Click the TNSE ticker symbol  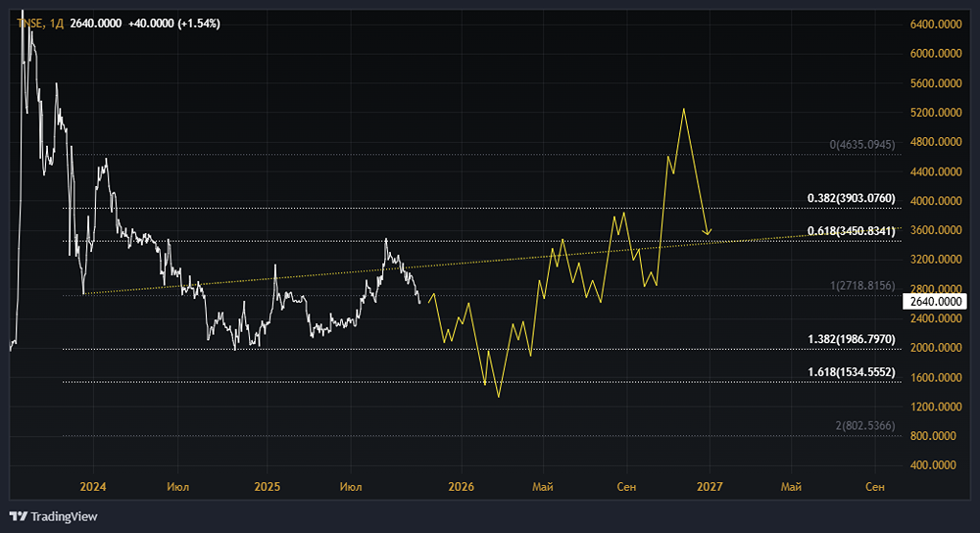(29, 24)
